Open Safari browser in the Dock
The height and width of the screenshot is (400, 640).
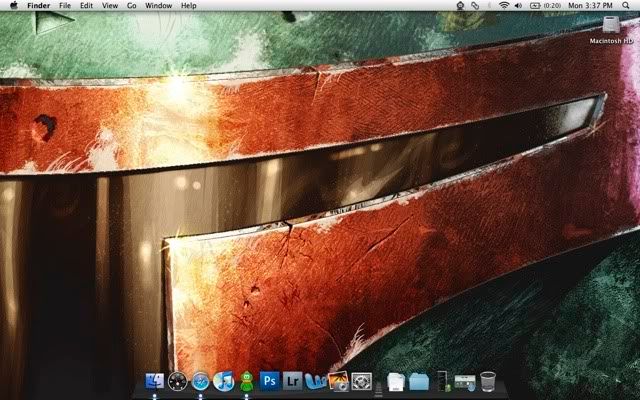pos(201,381)
